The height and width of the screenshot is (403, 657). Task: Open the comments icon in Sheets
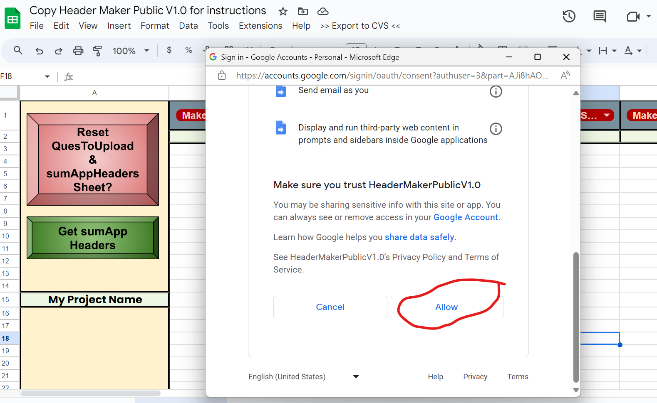pos(600,16)
